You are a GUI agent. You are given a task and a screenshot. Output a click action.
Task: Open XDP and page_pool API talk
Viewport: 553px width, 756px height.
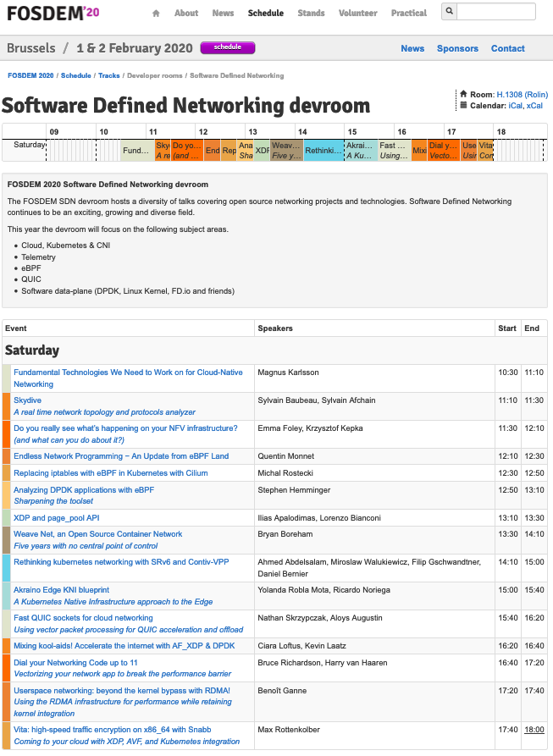click(57, 518)
